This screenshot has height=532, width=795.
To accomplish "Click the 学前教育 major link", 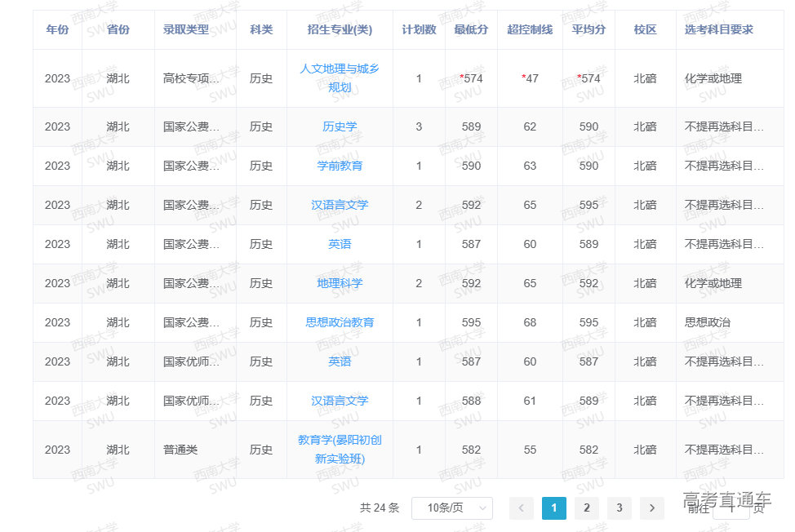I will pyautogui.click(x=340, y=166).
